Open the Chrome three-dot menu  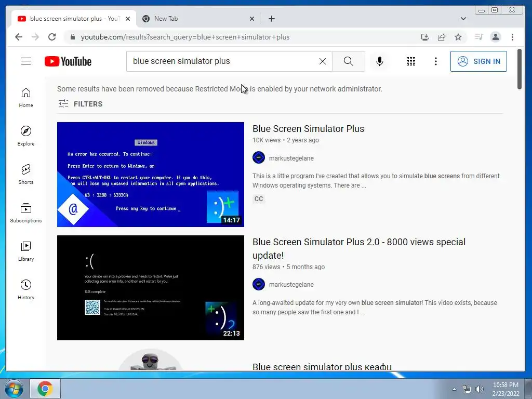coord(512,37)
